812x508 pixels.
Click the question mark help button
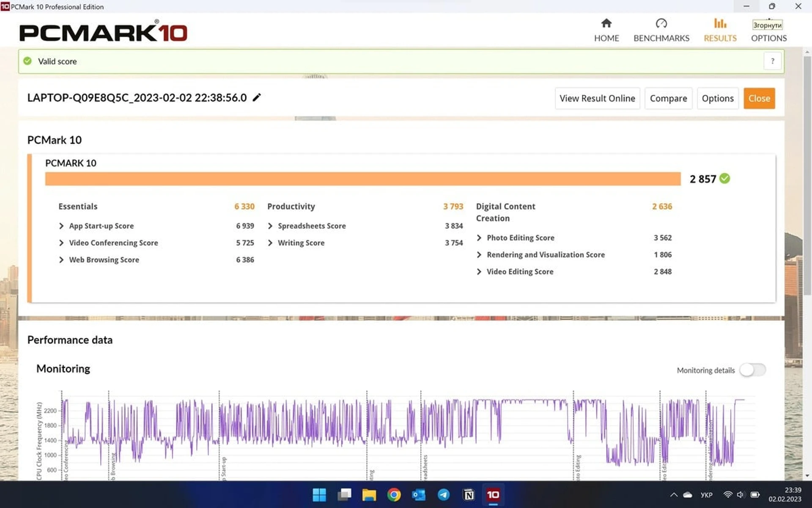point(772,61)
